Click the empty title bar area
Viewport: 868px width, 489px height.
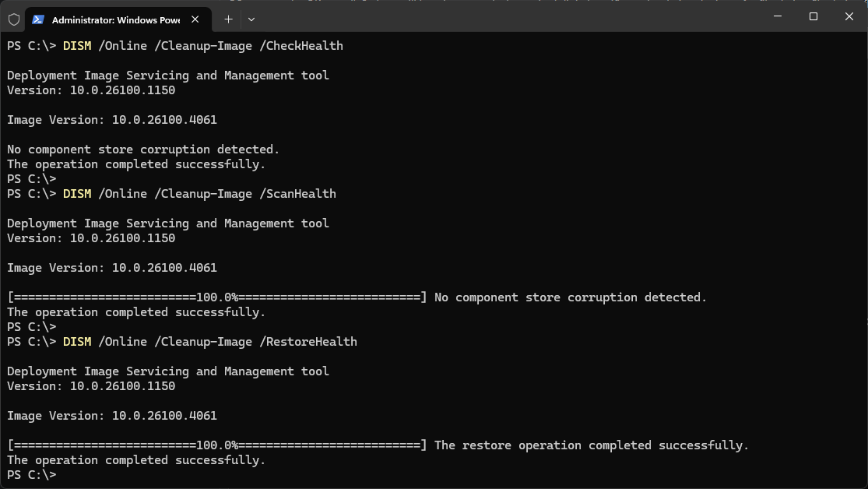pos(506,17)
